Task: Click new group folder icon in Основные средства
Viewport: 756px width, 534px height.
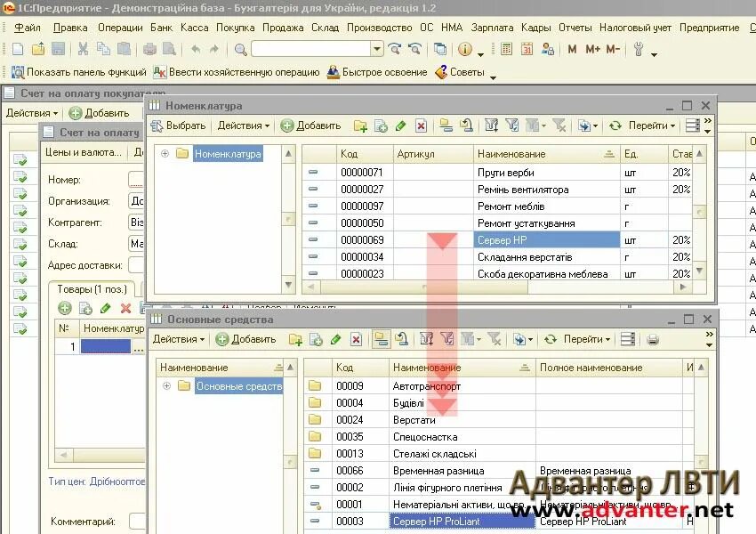Action: point(295,340)
